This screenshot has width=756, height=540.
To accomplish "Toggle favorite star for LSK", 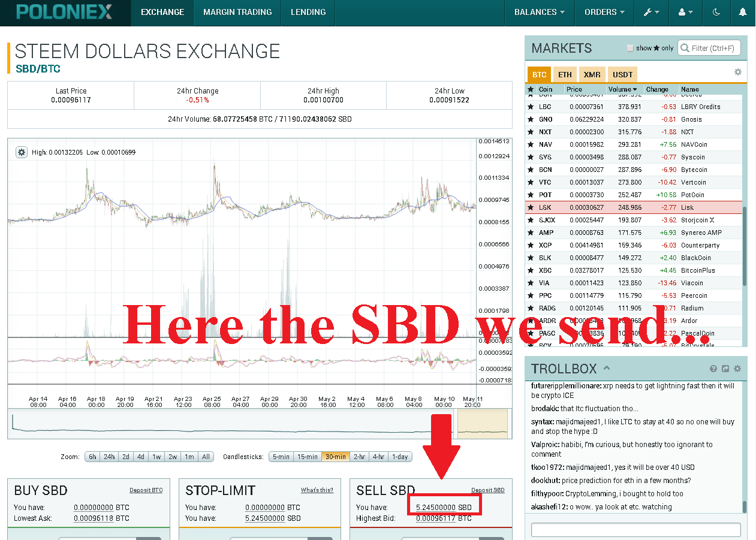I will [x=530, y=207].
